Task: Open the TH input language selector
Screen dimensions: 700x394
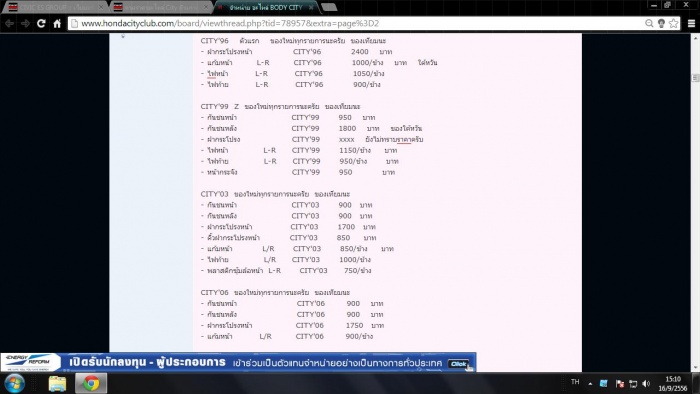Action: tap(575, 382)
